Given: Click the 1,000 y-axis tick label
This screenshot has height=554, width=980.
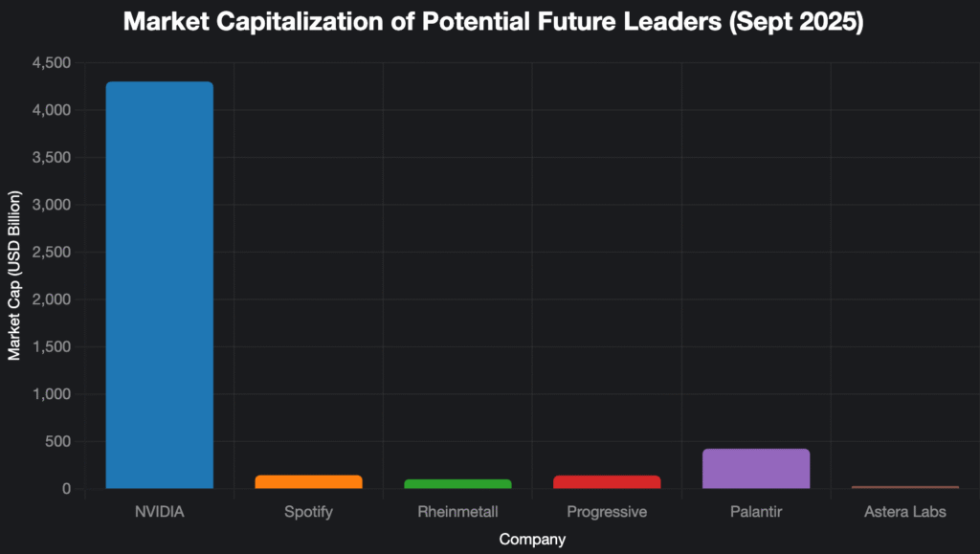Looking at the screenshot, I should pyautogui.click(x=52, y=394).
